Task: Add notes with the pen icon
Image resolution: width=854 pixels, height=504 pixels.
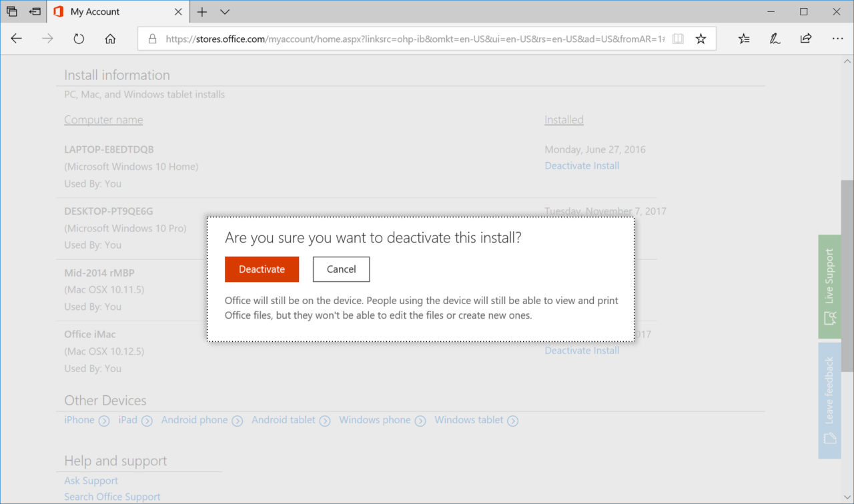Action: pyautogui.click(x=775, y=39)
